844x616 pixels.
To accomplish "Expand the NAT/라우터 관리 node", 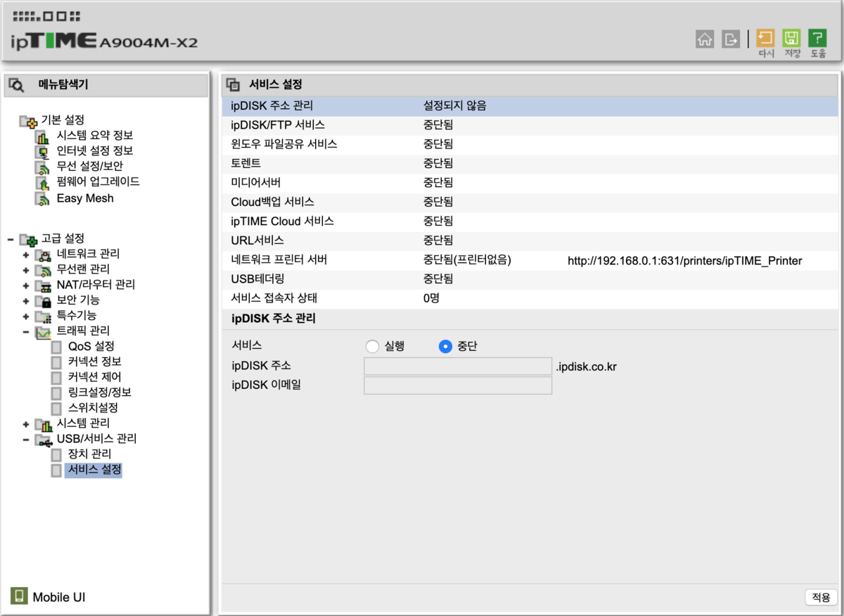I will coord(26,285).
